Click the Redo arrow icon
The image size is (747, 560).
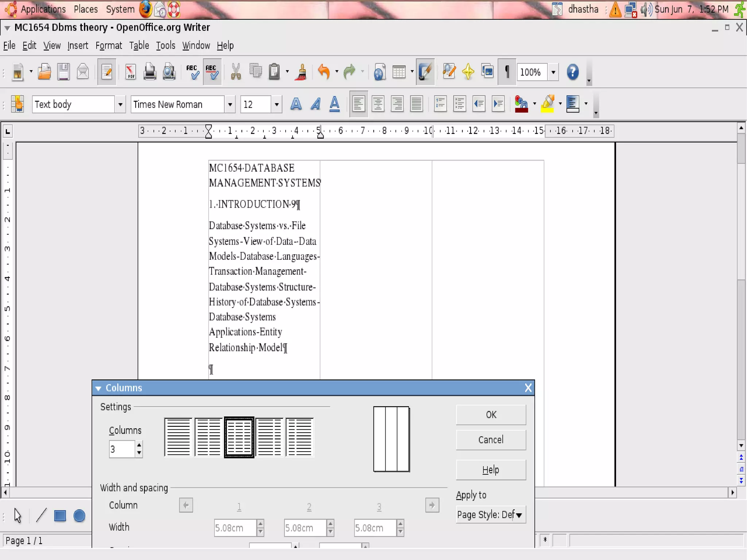pyautogui.click(x=349, y=72)
